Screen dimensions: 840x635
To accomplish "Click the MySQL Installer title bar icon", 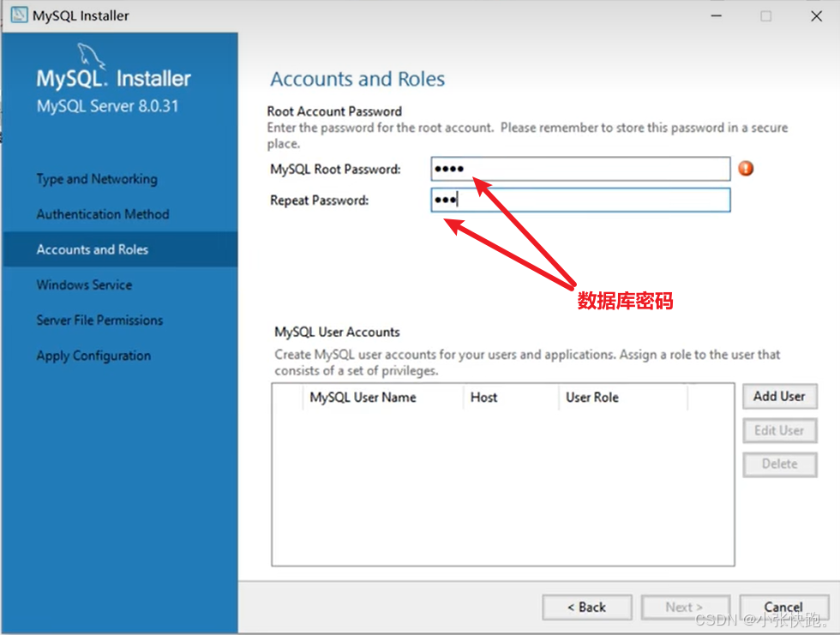I will pos(19,15).
